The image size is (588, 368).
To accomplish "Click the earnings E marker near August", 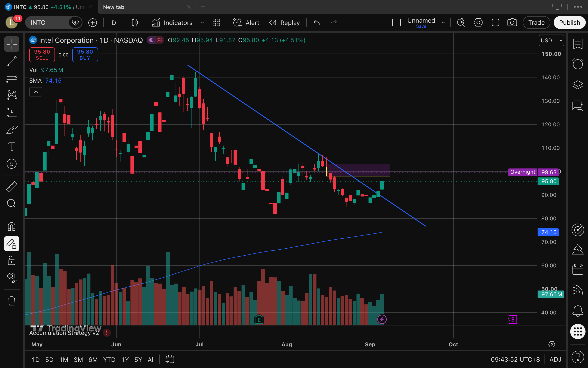I will pos(259,320).
